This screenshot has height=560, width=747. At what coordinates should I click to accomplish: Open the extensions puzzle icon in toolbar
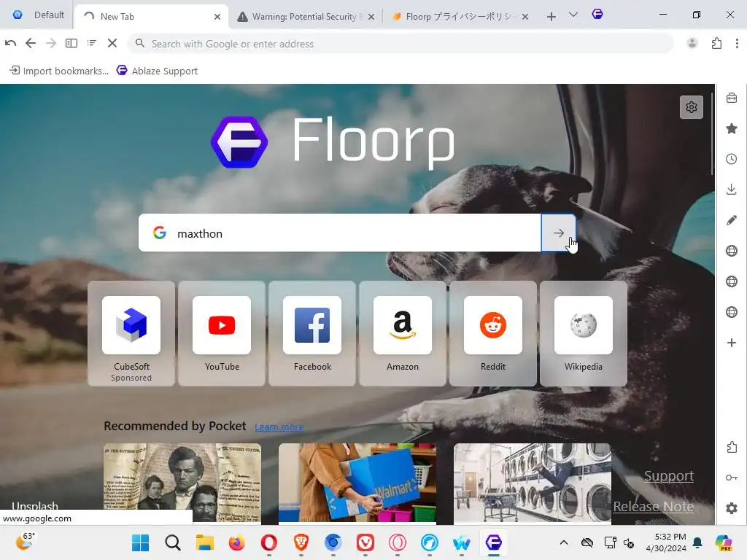pyautogui.click(x=716, y=43)
